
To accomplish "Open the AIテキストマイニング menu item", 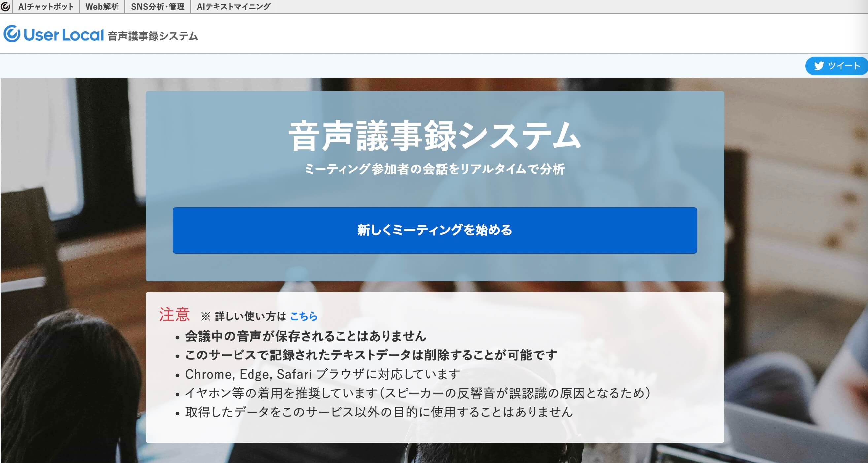I will tap(234, 6).
